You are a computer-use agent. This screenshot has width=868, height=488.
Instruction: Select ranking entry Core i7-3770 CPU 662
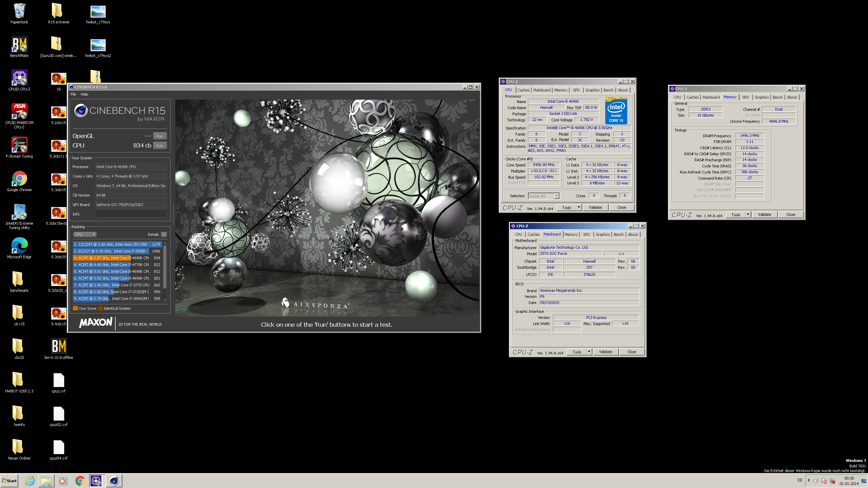117,285
